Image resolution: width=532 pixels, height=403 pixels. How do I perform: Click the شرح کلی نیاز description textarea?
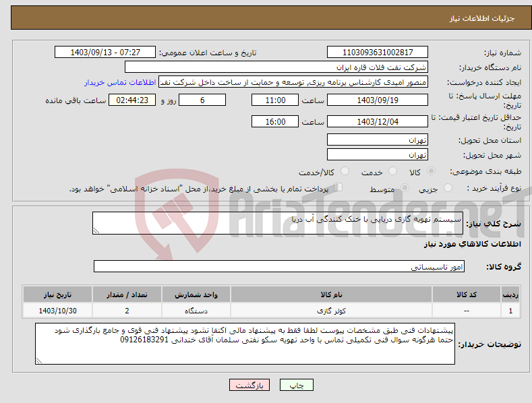[x=278, y=223]
